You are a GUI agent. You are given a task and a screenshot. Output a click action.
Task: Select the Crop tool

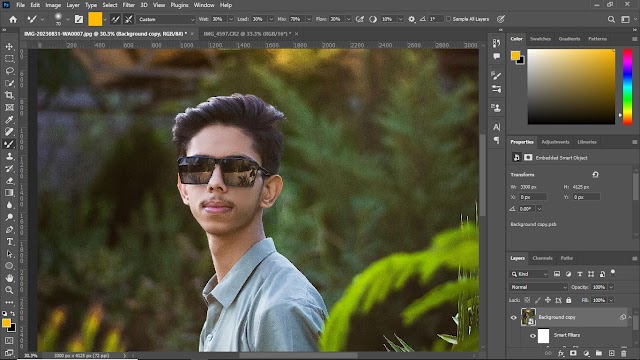click(x=9, y=96)
